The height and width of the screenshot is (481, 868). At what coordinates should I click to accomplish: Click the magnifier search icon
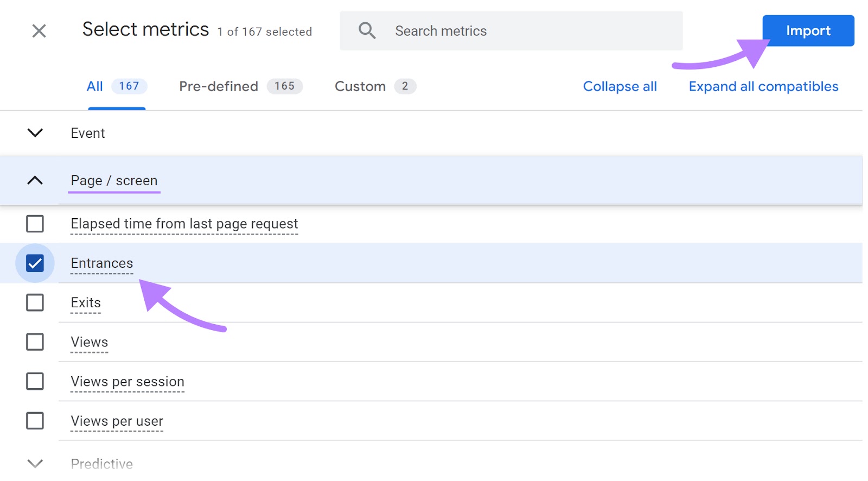click(x=367, y=30)
